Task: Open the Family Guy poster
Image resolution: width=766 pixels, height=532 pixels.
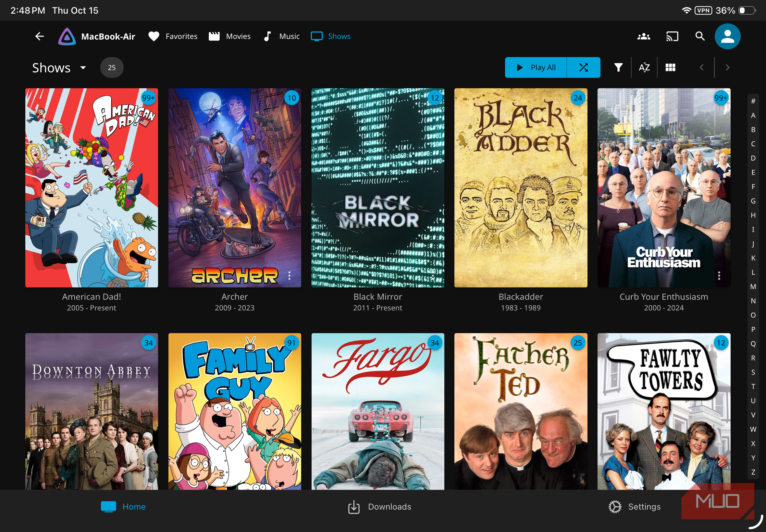Action: coord(235,411)
